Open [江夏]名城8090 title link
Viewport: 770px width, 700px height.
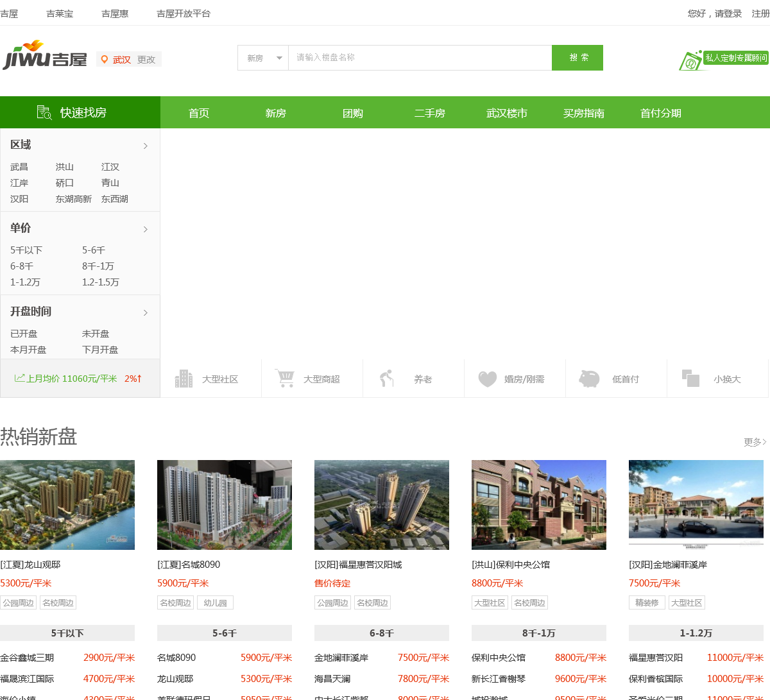pos(189,565)
